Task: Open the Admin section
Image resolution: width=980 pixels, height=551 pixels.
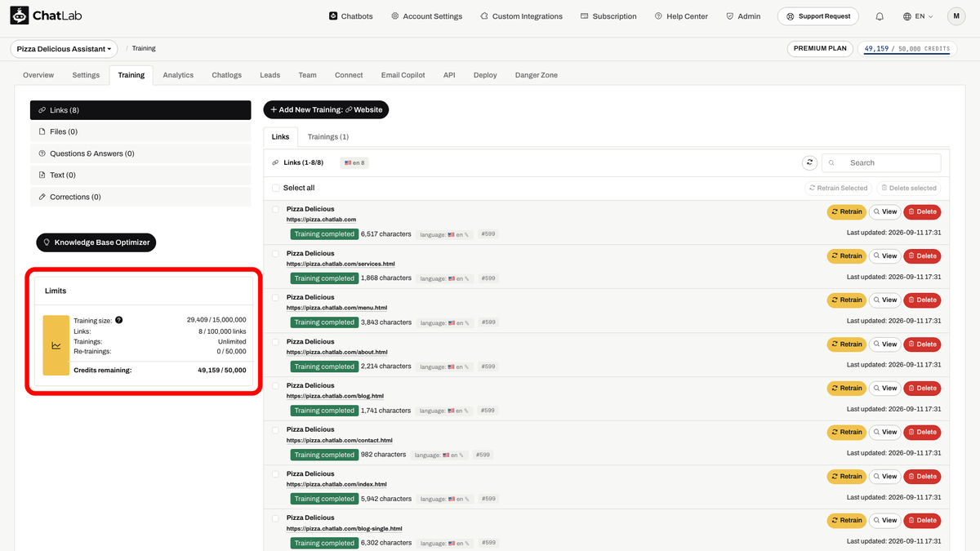Action: click(743, 16)
